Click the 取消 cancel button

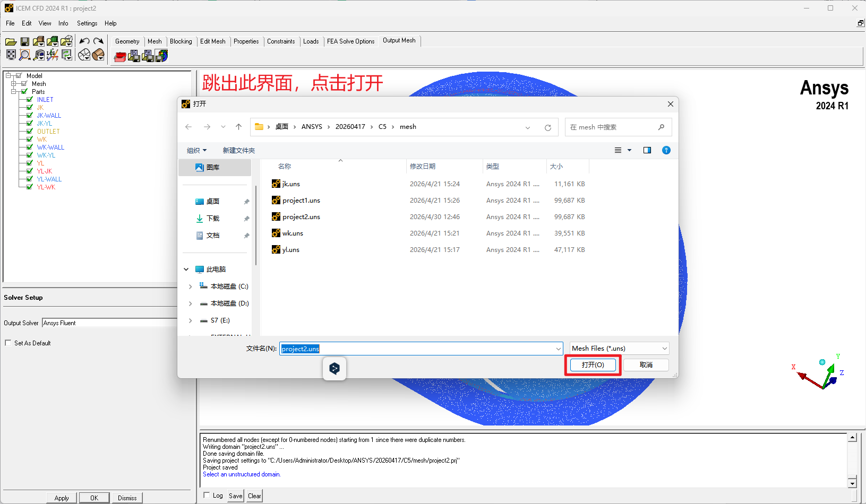click(x=646, y=365)
